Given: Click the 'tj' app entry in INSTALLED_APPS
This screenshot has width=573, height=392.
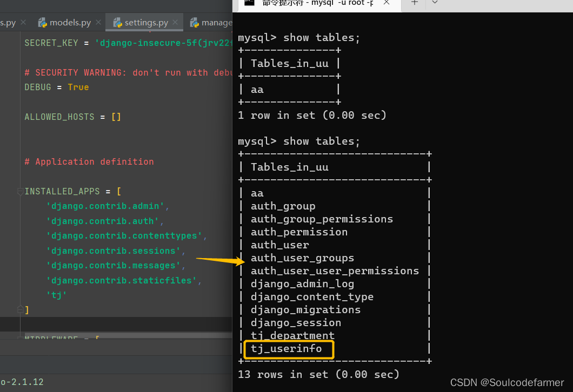Looking at the screenshot, I should tap(57, 295).
